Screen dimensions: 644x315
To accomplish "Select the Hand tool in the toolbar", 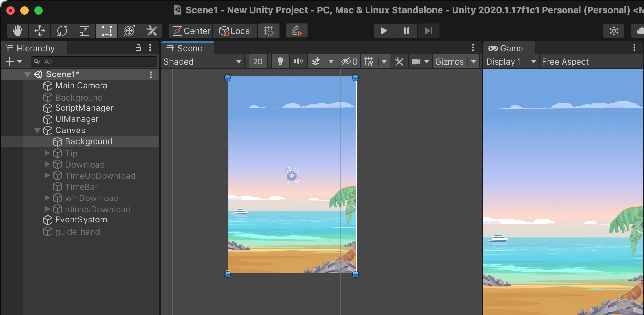I will tap(17, 31).
